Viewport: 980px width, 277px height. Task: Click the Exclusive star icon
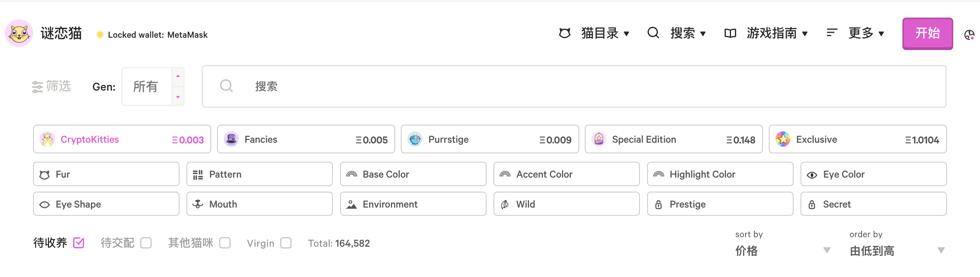click(x=783, y=139)
